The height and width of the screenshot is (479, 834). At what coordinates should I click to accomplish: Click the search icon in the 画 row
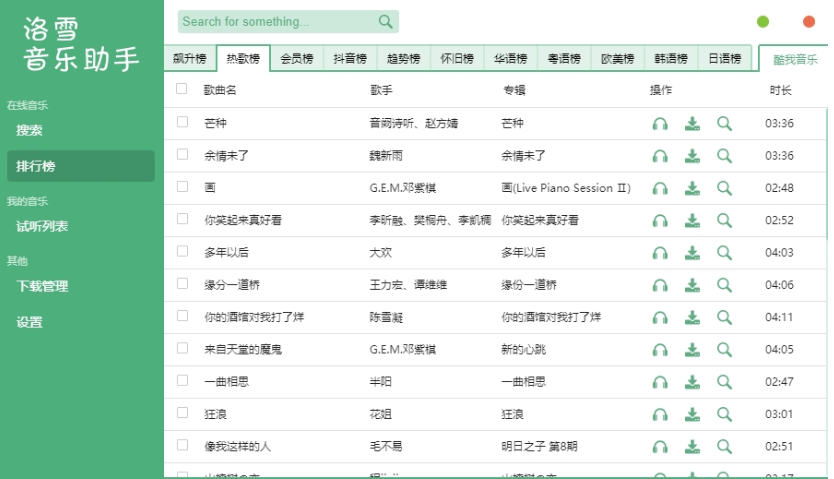(724, 188)
